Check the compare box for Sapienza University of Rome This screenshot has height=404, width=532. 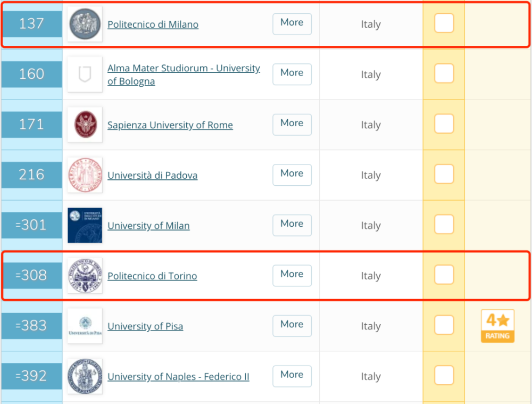pos(444,124)
